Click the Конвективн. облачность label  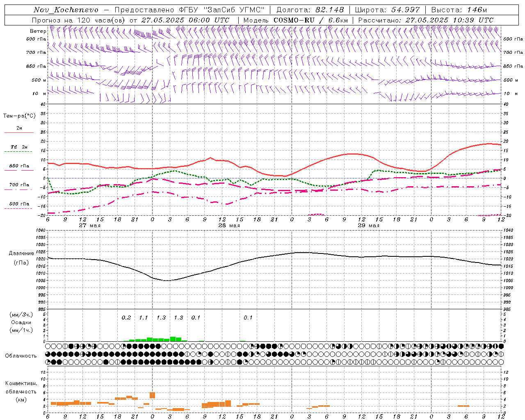tap(21, 388)
